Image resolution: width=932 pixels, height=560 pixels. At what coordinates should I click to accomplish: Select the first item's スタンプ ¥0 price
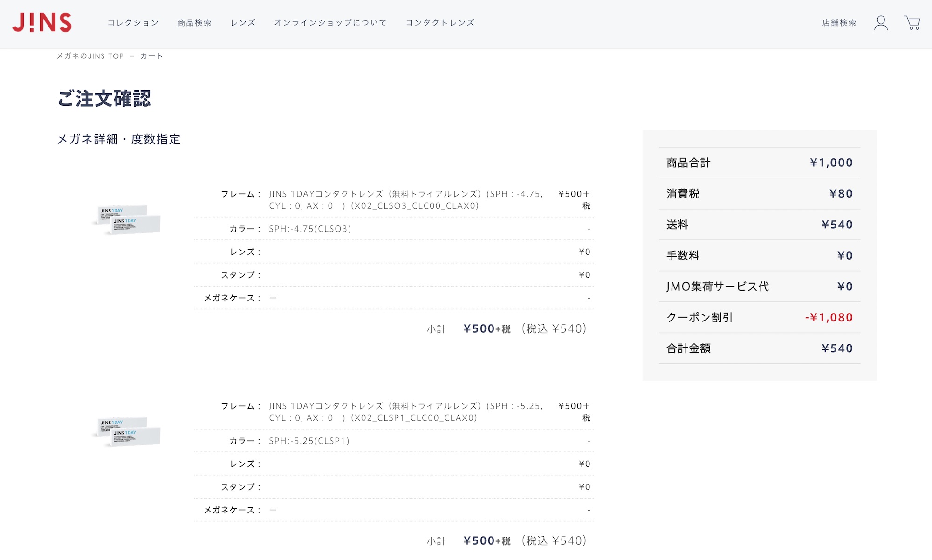584,275
